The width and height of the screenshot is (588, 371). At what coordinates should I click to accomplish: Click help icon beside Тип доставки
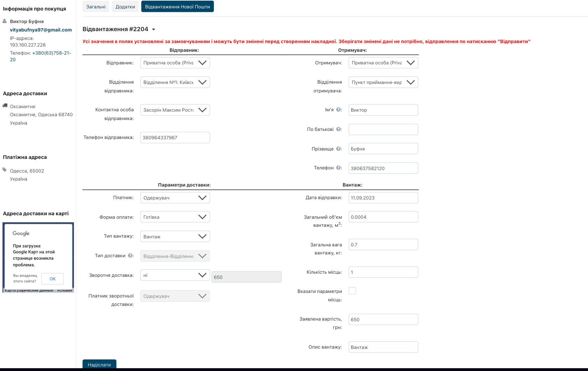click(130, 255)
